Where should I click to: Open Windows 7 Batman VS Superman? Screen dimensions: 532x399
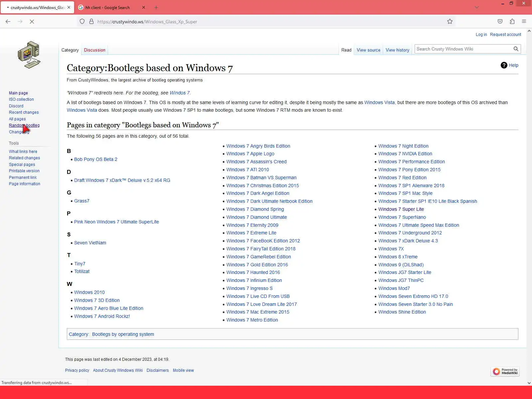(261, 178)
